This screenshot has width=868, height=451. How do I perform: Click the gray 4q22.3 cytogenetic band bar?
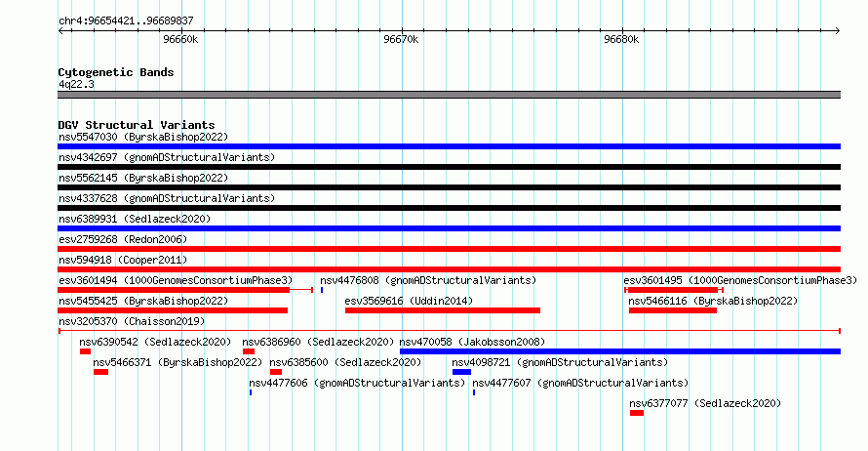tap(449, 95)
